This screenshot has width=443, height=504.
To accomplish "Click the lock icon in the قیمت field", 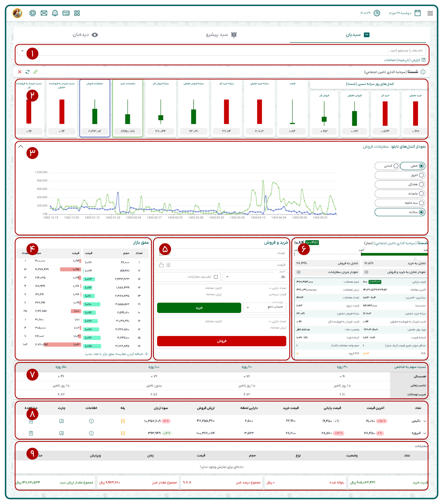I will click(x=161, y=265).
